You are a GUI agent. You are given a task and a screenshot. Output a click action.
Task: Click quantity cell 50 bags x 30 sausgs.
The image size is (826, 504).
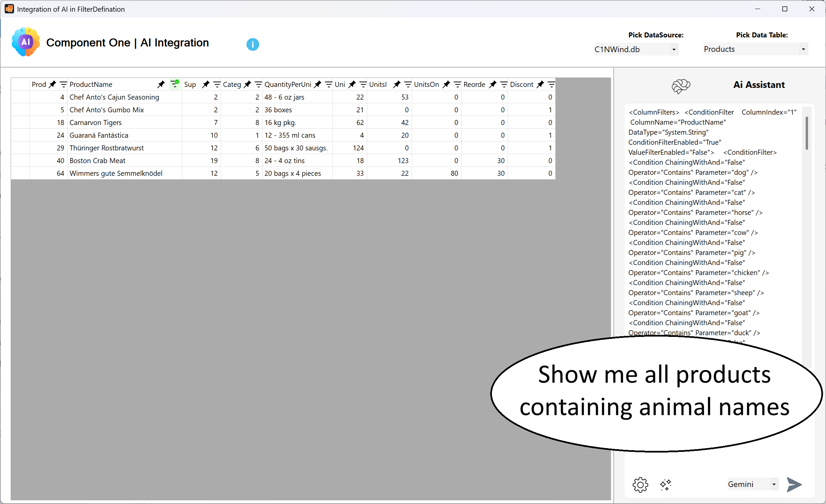[x=297, y=148]
